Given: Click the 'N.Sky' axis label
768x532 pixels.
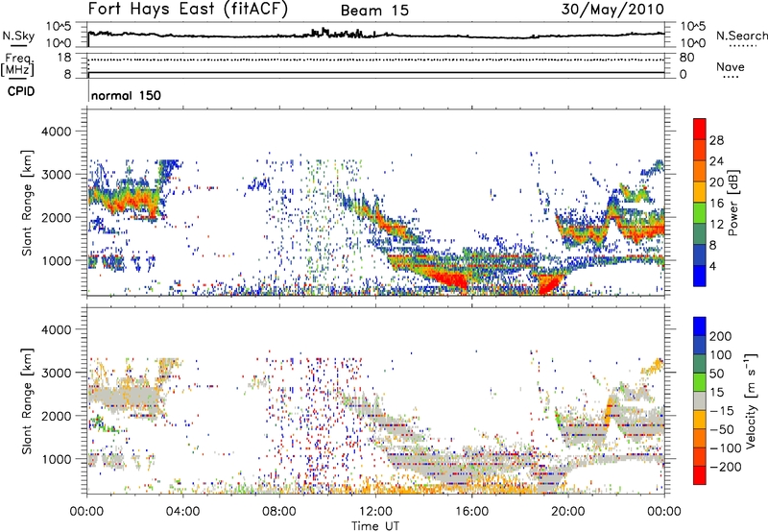Looking at the screenshot, I should (18, 36).
